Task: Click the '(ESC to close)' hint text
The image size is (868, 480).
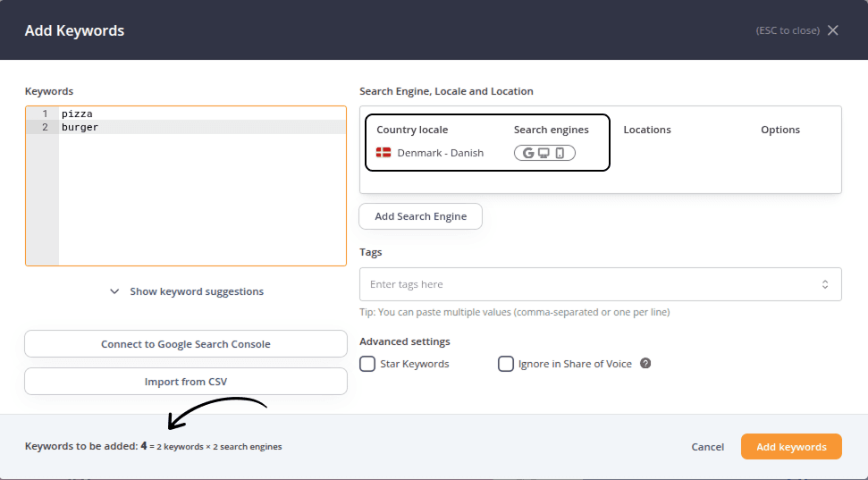Action: pos(788,30)
